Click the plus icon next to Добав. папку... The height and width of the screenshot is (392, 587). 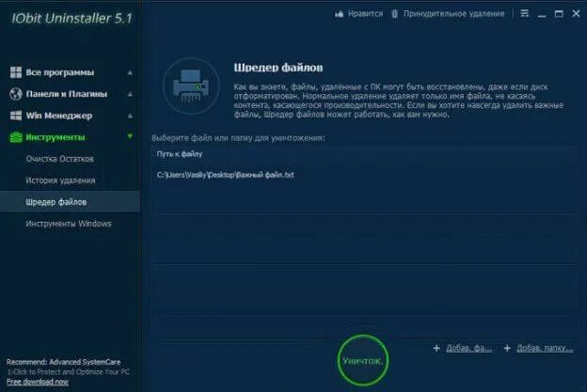tap(507, 348)
